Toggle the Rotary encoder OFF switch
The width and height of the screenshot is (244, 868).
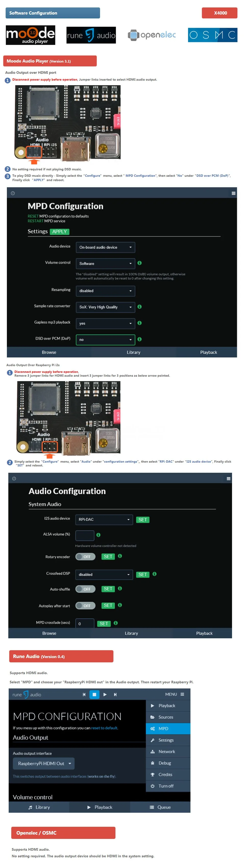click(x=86, y=557)
